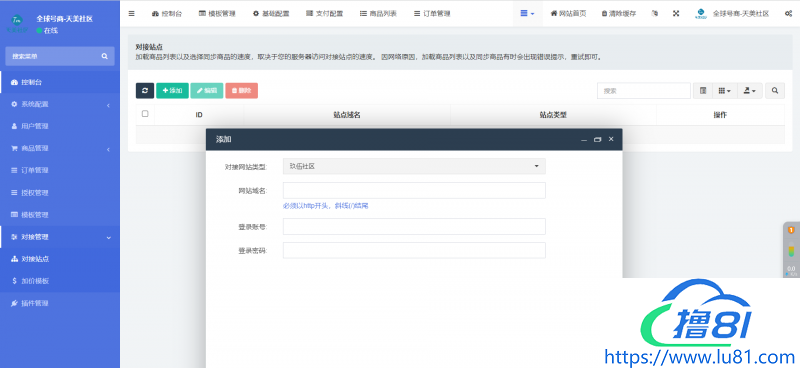Screen dimensions: 800x368
Task: Open 订单管理 in the top navigation bar
Action: coord(432,14)
